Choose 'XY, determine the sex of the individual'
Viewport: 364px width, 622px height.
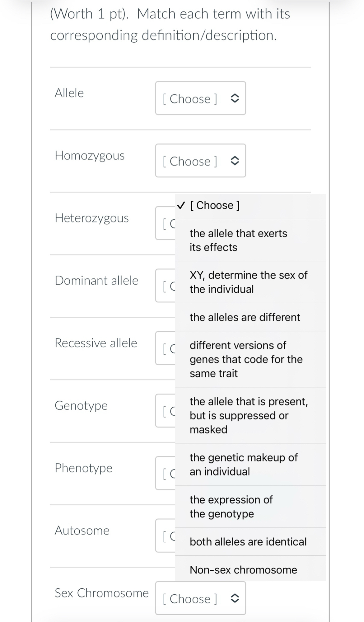(x=249, y=282)
